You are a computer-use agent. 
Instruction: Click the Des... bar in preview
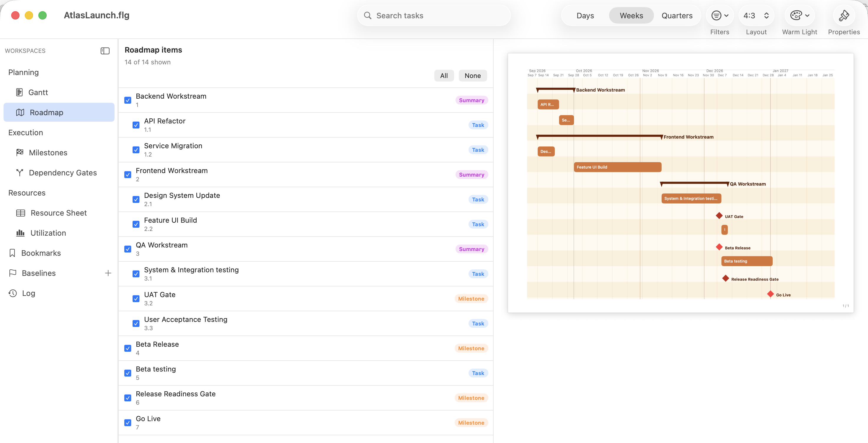click(x=546, y=152)
